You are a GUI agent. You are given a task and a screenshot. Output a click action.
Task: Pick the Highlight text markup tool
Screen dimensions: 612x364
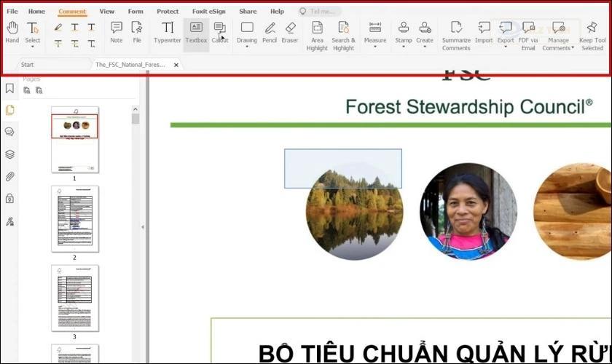coord(58,28)
